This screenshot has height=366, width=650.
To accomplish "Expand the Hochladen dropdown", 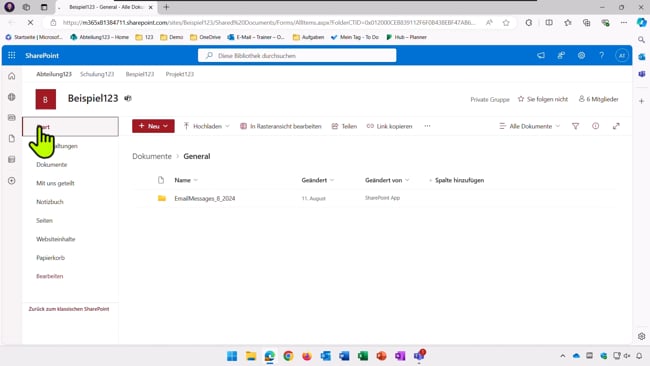I will (x=227, y=126).
